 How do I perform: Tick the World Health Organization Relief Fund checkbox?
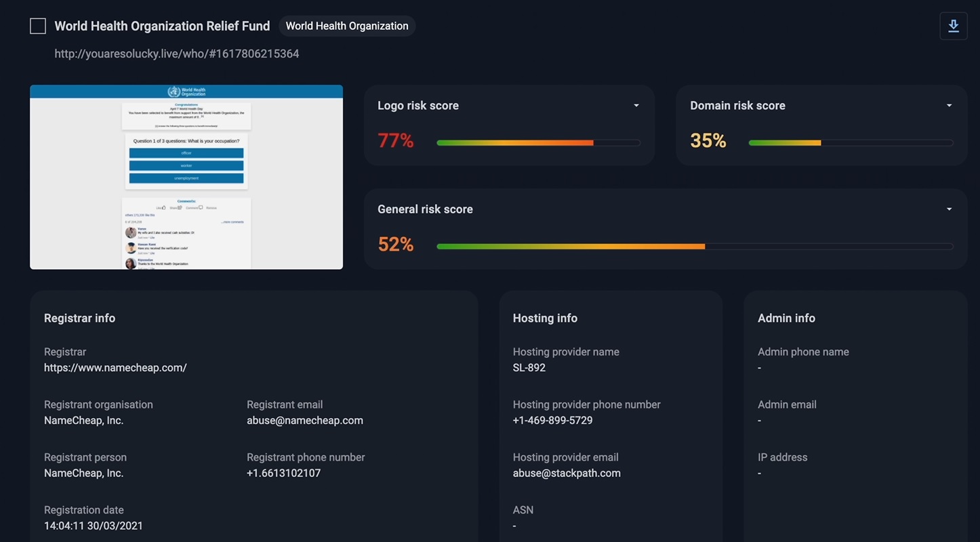[x=38, y=26]
